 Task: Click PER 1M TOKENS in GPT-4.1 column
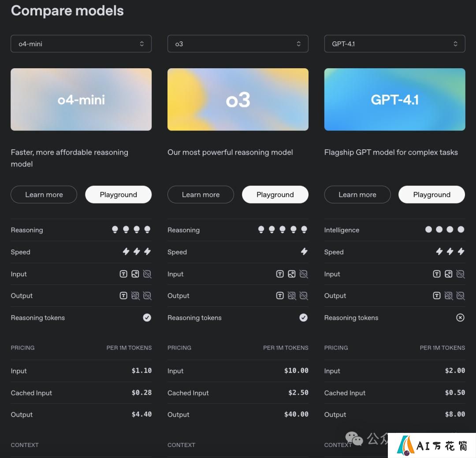[443, 347]
